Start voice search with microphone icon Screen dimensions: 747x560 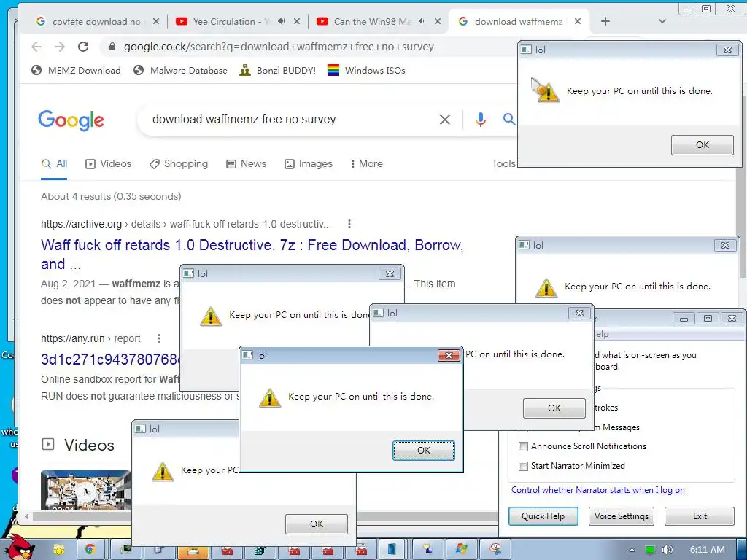(481, 120)
